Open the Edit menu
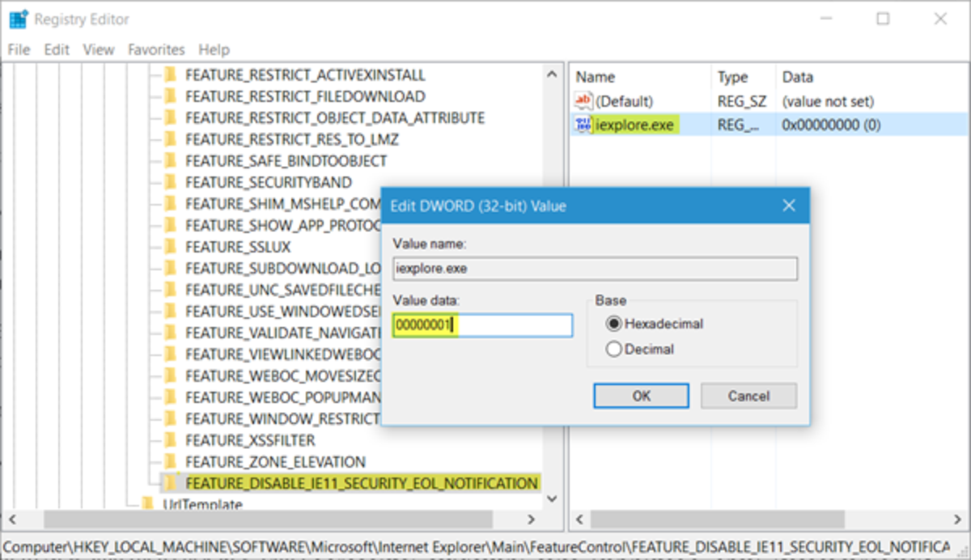Screen dimensions: 971x560 point(57,49)
